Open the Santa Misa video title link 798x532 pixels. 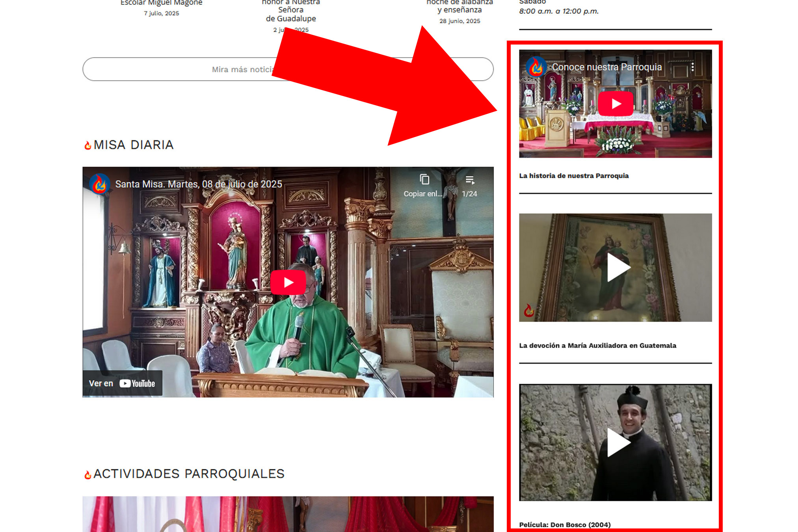click(199, 184)
